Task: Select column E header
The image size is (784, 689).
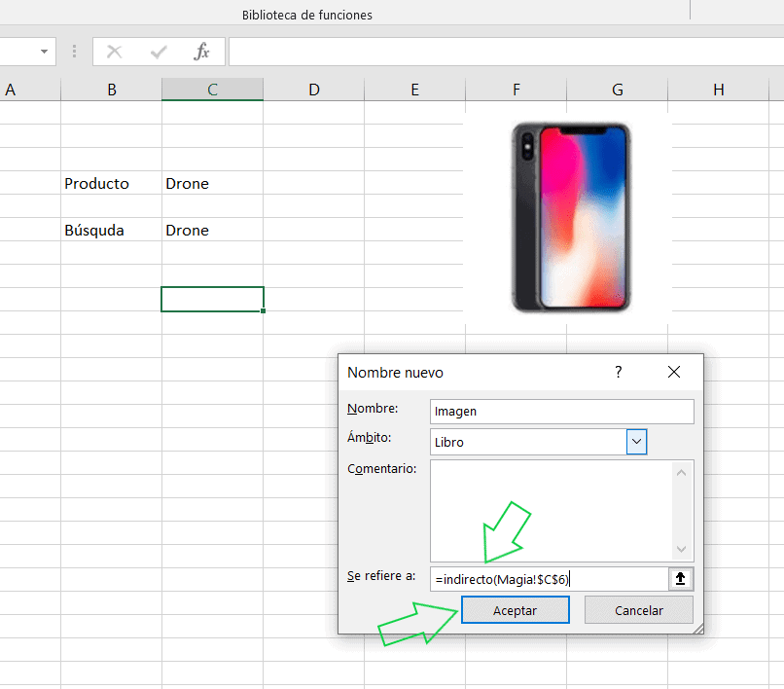Action: pos(415,90)
